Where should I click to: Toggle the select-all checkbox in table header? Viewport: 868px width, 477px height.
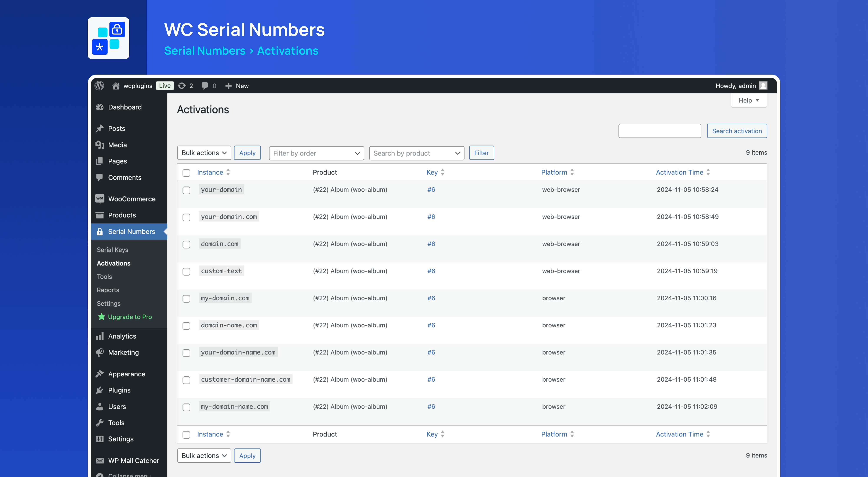point(186,173)
